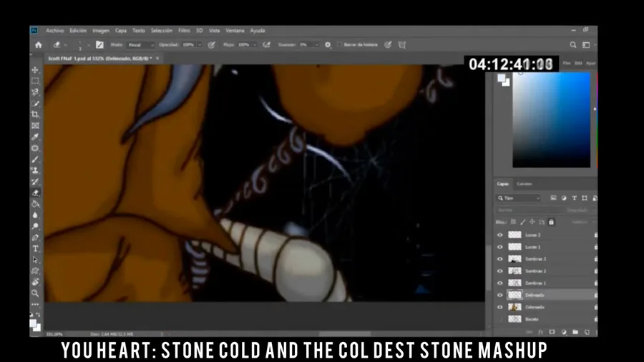Pick a color in the blue color field
The image size is (644, 362).
[551, 120]
